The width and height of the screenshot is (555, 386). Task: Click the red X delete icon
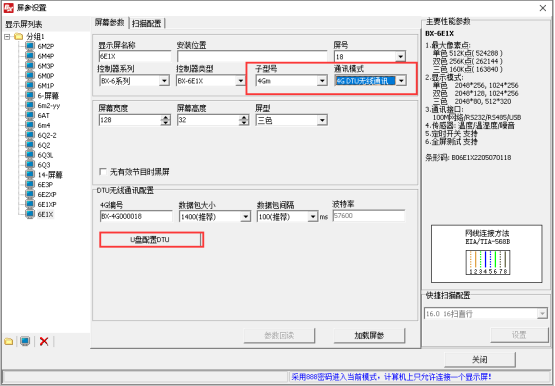pos(44,341)
